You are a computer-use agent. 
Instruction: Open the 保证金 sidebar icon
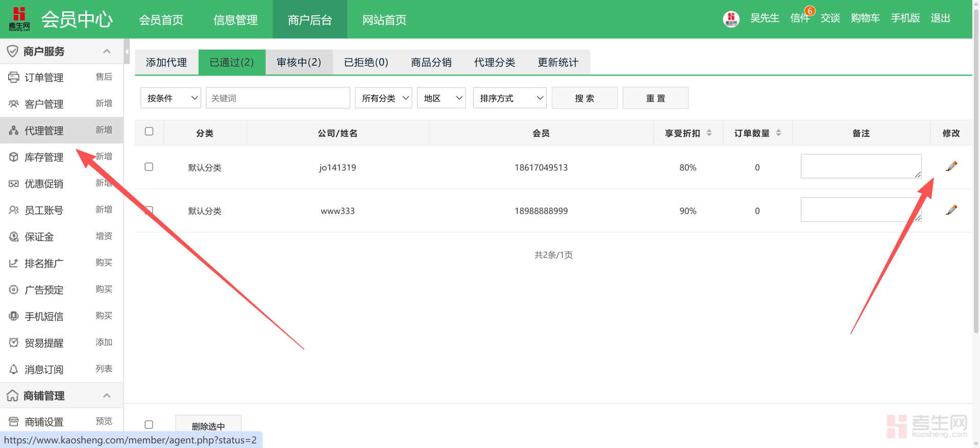pos(14,237)
